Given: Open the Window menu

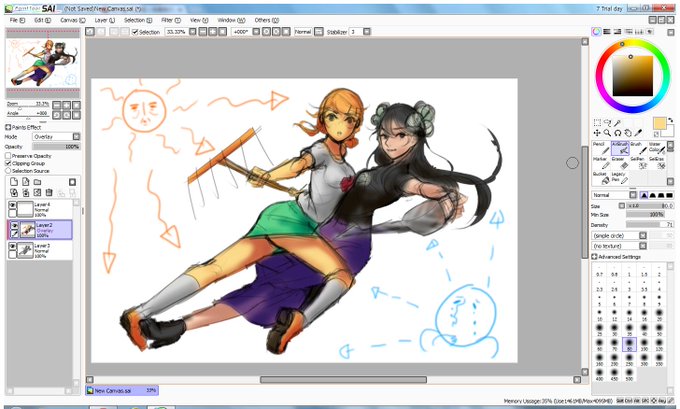Looking at the screenshot, I should 231,20.
